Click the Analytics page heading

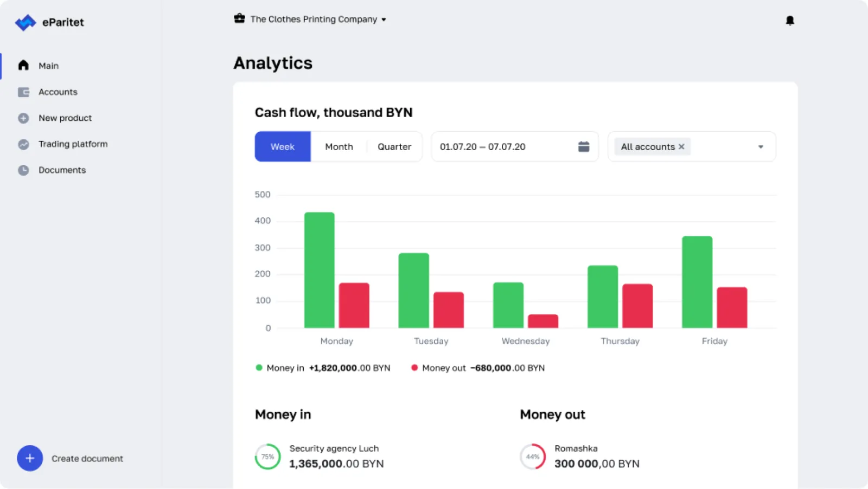click(x=273, y=63)
